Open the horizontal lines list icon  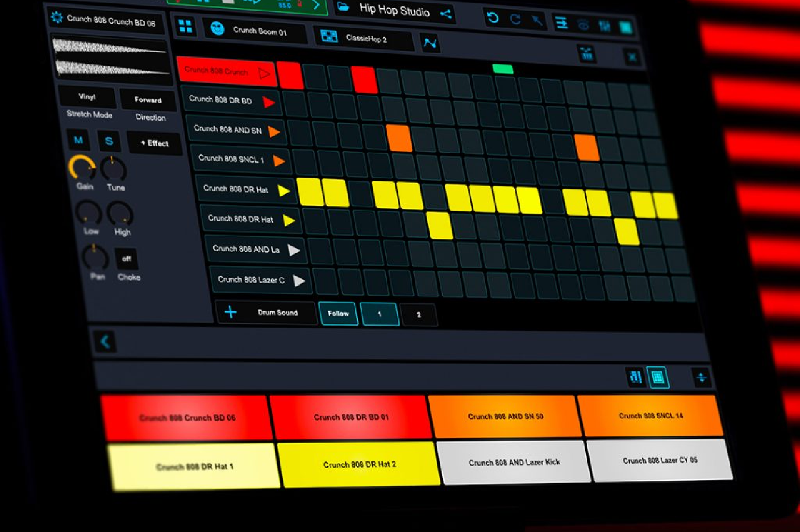[x=561, y=23]
